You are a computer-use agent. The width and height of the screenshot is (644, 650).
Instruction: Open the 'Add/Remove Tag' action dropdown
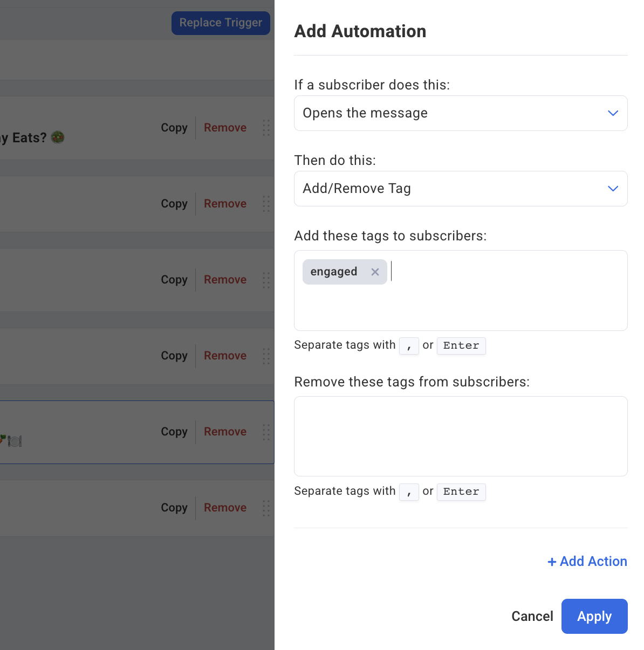[461, 189]
